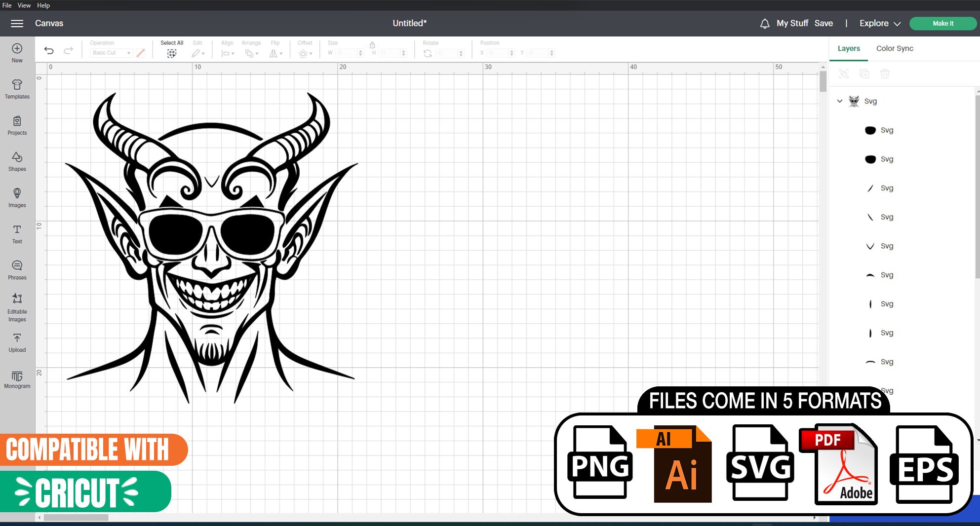The width and height of the screenshot is (980, 526).
Task: Open notifications bell
Action: (x=765, y=23)
